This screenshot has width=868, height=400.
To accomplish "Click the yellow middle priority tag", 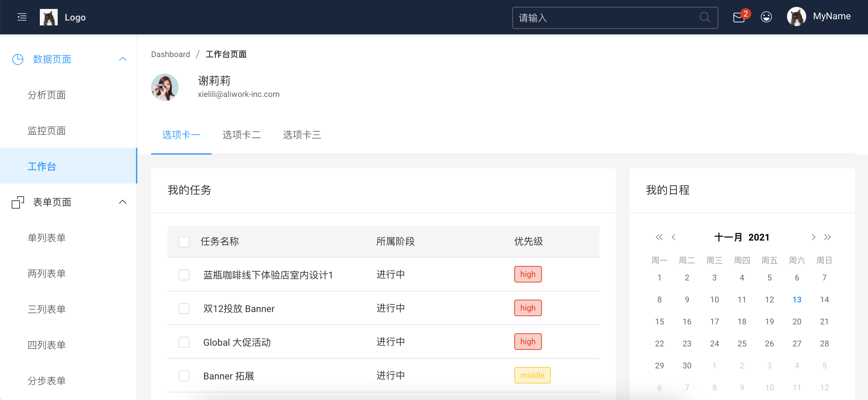I will click(x=532, y=375).
